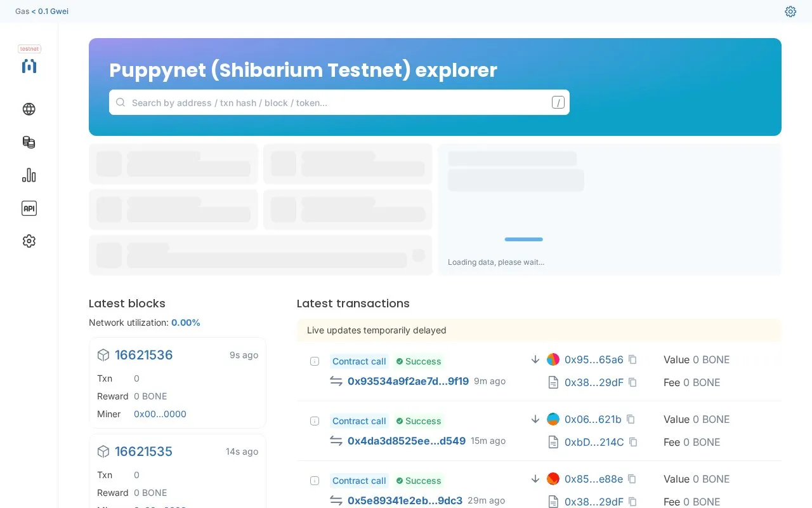Click the Gas < 0.1 Gwei indicator
This screenshot has height=508, width=812.
tap(42, 11)
